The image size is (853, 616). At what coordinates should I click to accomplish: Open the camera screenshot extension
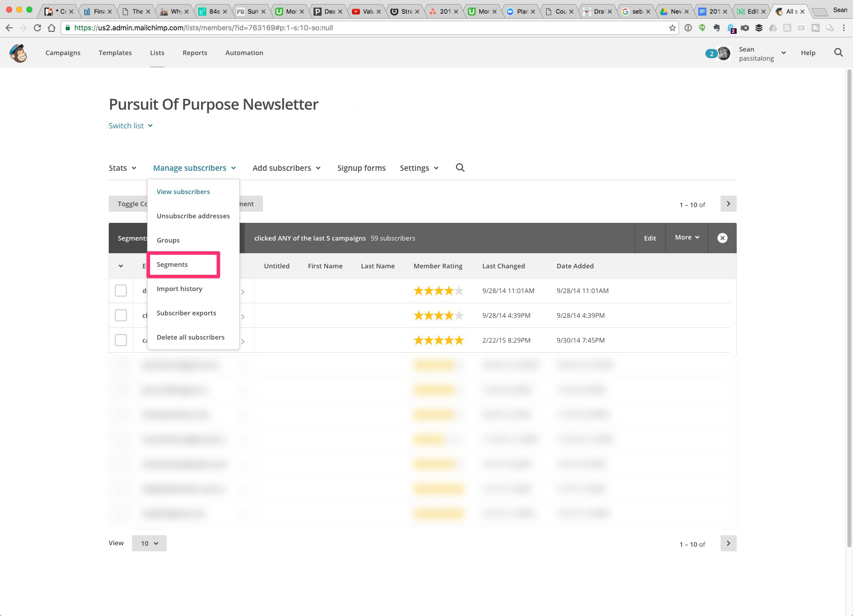745,28
